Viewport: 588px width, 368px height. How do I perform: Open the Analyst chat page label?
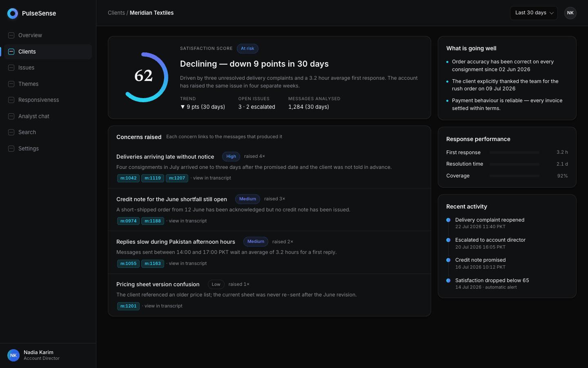(34, 116)
